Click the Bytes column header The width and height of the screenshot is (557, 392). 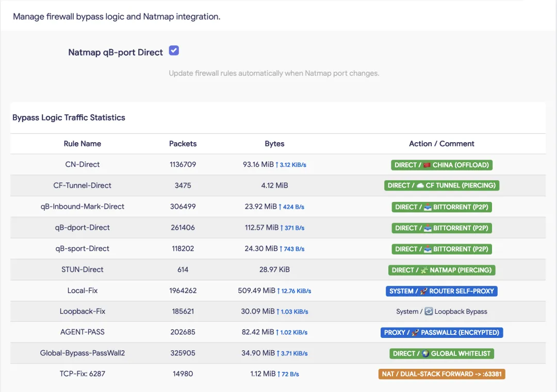click(274, 144)
